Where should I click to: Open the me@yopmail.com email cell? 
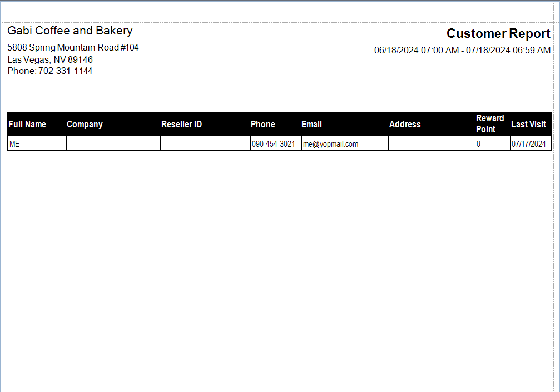point(330,144)
